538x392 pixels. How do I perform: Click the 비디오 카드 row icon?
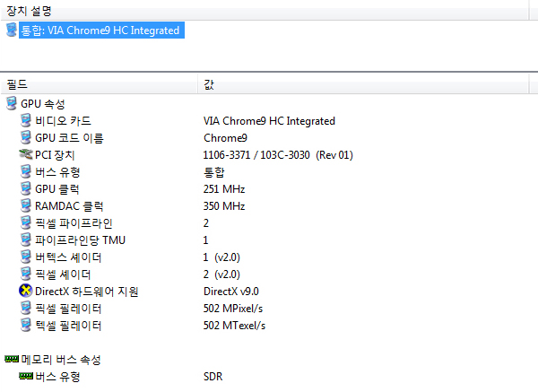point(26,121)
